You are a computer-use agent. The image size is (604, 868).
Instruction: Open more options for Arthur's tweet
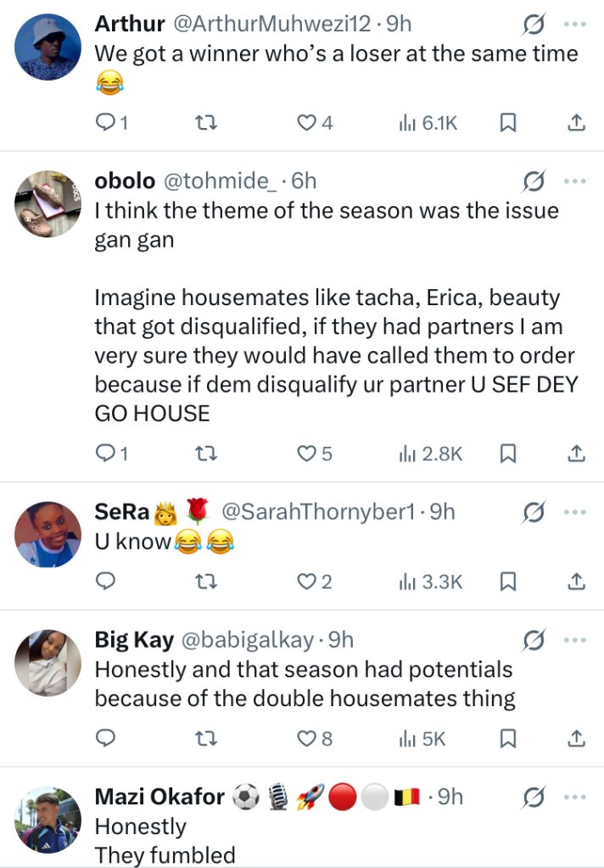point(575,26)
